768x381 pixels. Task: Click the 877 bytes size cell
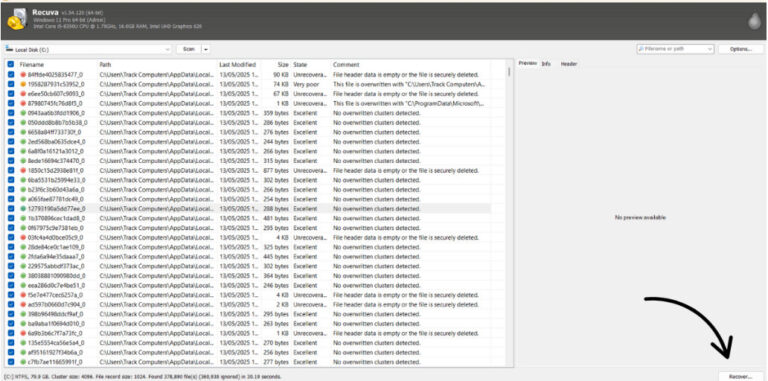[275, 170]
